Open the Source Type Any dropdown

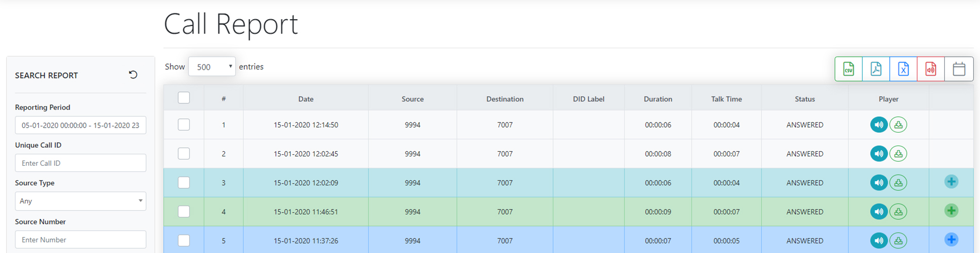click(81, 201)
